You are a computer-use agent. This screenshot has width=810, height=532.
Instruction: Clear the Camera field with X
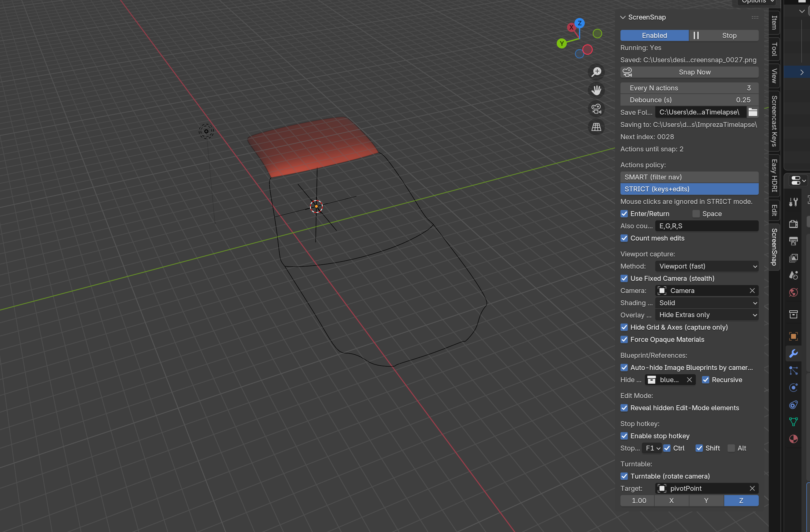pyautogui.click(x=752, y=291)
